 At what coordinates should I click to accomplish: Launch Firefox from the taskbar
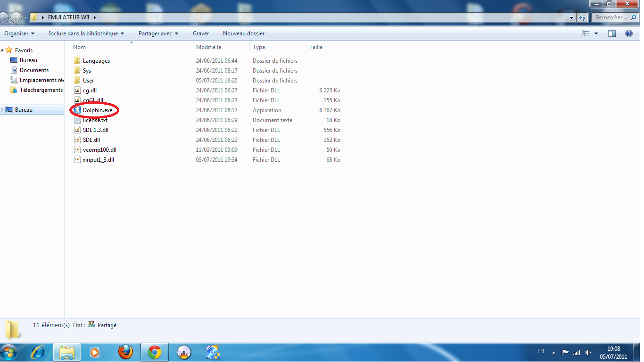(125, 352)
